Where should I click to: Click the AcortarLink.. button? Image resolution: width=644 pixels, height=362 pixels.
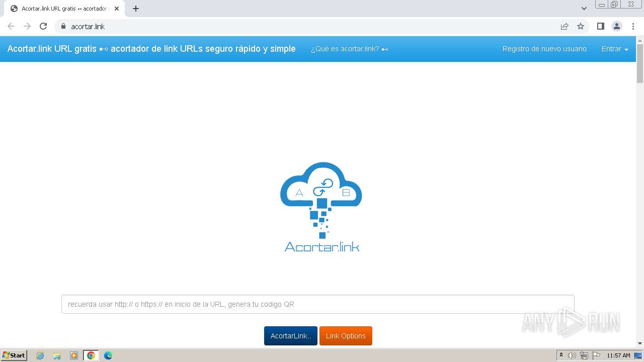point(290,336)
